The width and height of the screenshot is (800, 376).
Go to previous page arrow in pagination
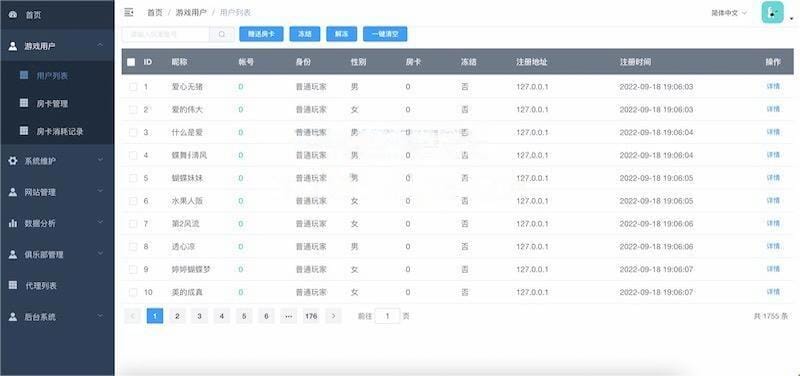(132, 316)
